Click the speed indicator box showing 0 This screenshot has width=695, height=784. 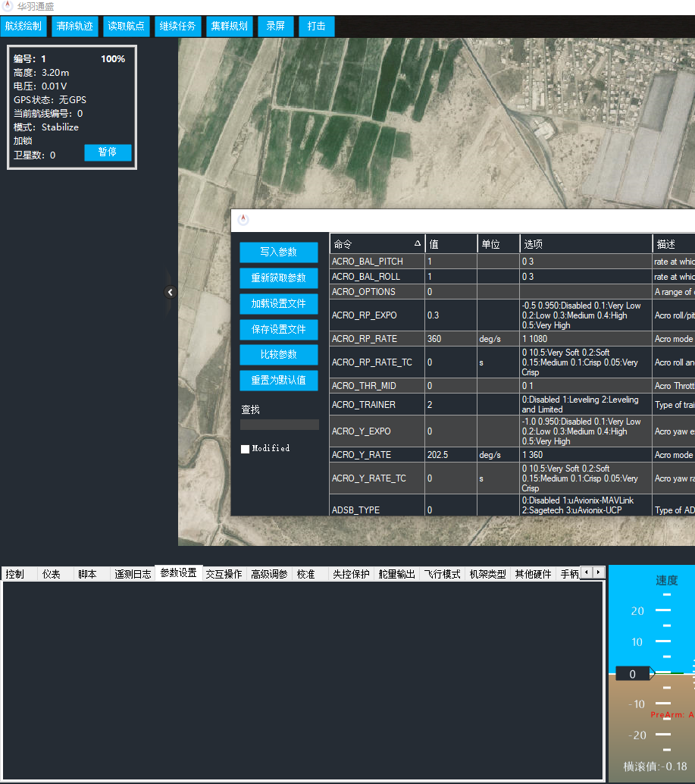click(x=633, y=674)
